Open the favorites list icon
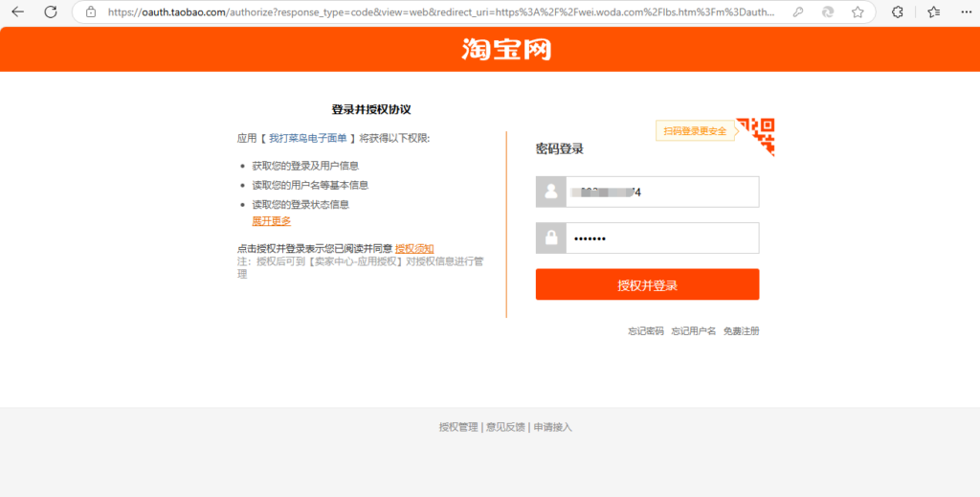The width and height of the screenshot is (980, 497). click(933, 12)
